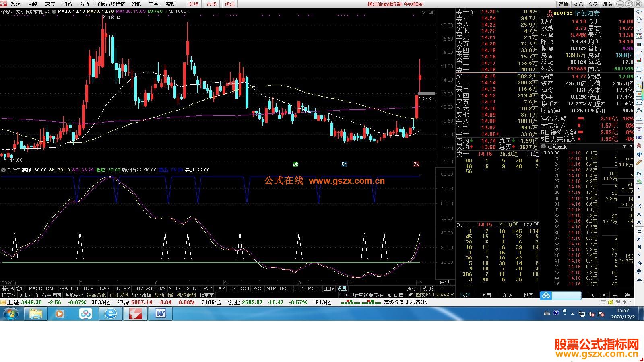Open media player taskbar icon
644x362 pixels.
60,314
